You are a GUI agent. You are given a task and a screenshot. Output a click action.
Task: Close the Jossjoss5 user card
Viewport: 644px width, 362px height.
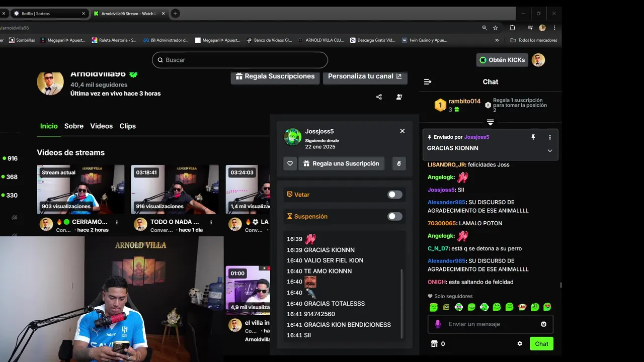coord(402,131)
